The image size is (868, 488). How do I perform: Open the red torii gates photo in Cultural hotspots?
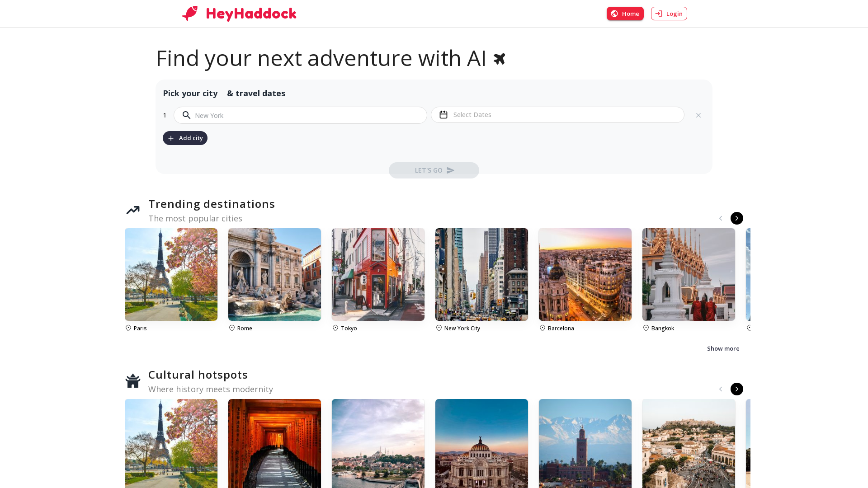274,443
